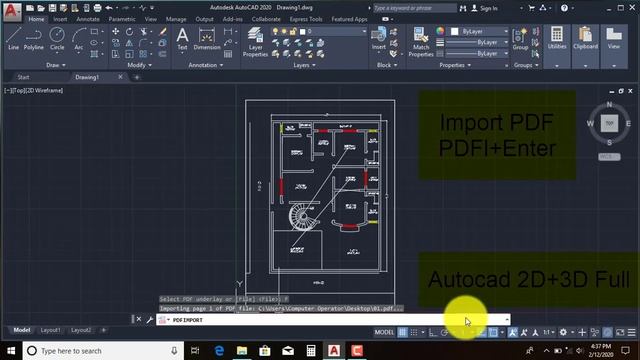
Task: Click the Rotate tool in Modify panel
Action: click(x=129, y=31)
